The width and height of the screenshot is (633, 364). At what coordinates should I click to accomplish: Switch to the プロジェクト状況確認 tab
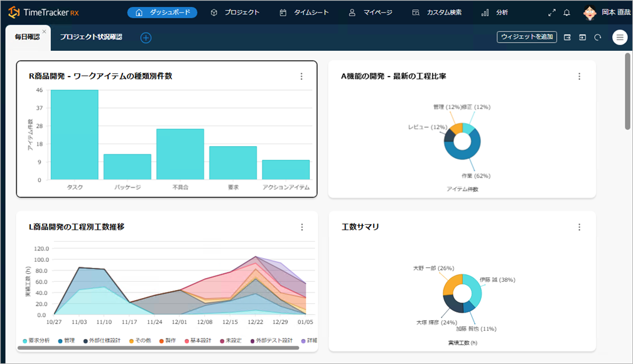click(91, 37)
